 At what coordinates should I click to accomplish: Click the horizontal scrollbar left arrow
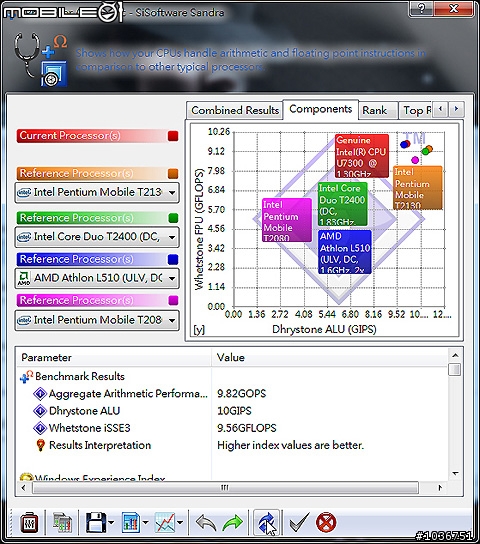click(24, 488)
